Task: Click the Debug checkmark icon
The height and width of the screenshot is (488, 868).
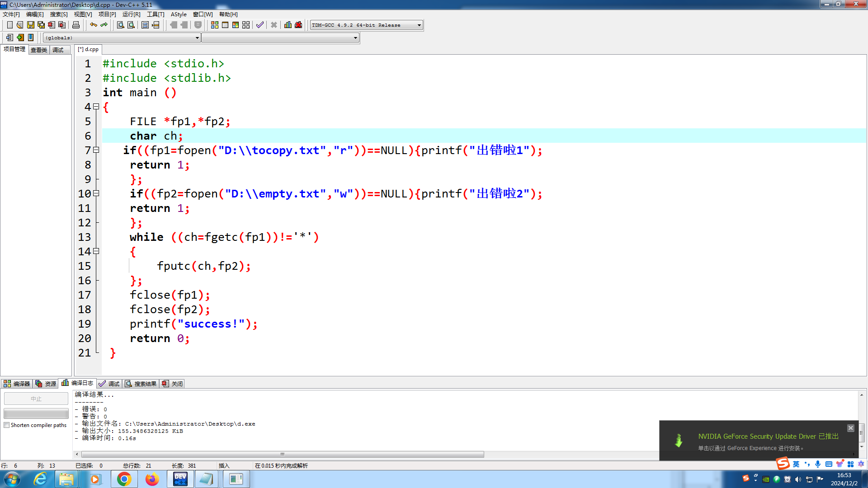Action: click(x=259, y=25)
